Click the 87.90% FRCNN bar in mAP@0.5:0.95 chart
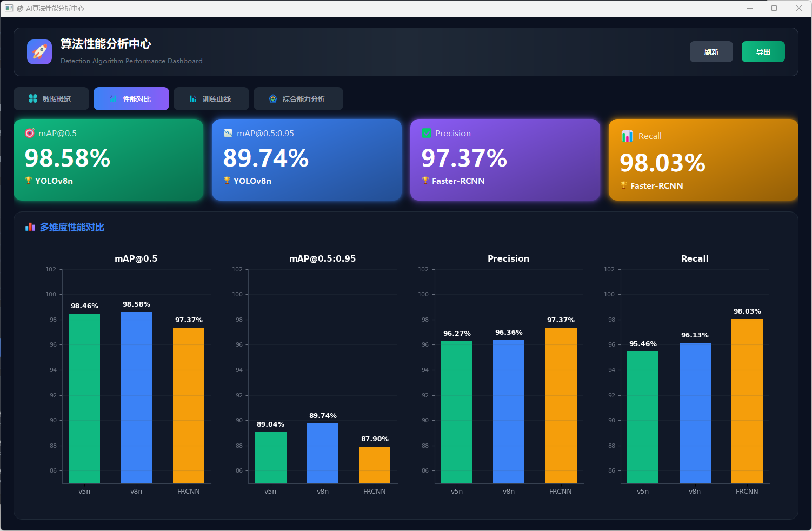Screen dimensions: 812x531 point(375,464)
